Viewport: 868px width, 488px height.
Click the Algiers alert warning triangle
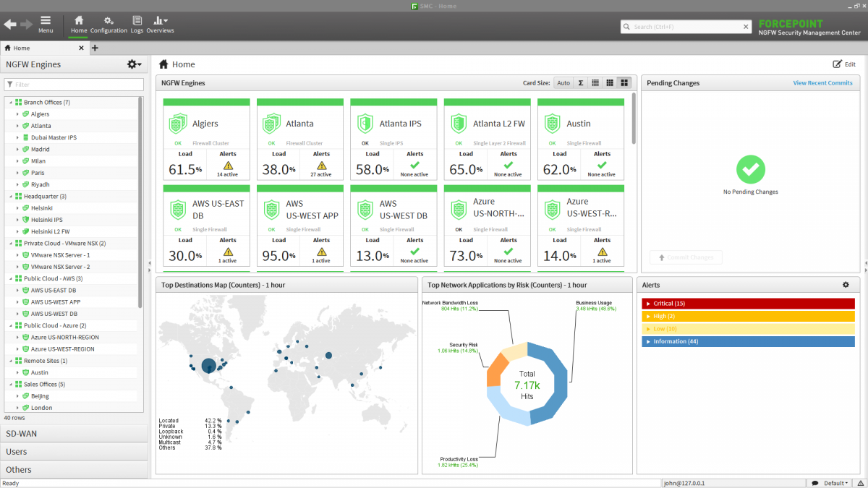(x=228, y=166)
